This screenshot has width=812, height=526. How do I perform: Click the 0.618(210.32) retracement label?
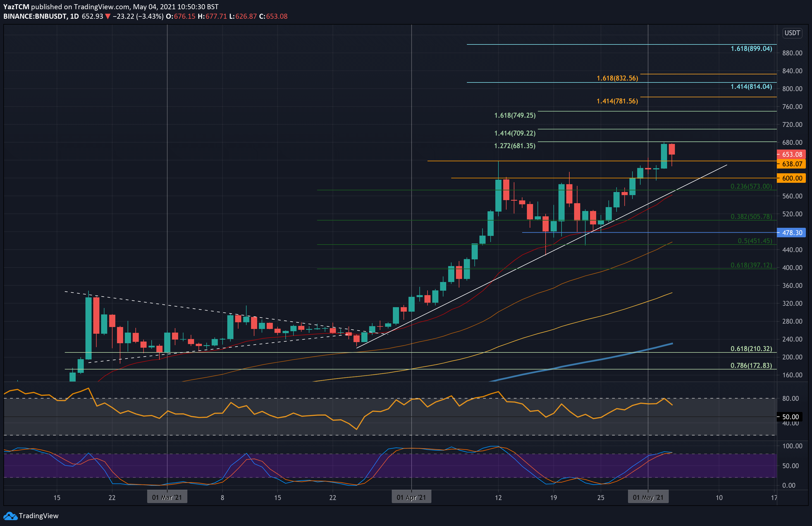point(751,349)
